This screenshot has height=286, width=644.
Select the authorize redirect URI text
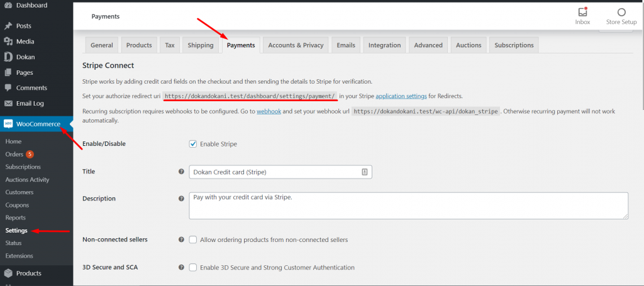point(250,96)
